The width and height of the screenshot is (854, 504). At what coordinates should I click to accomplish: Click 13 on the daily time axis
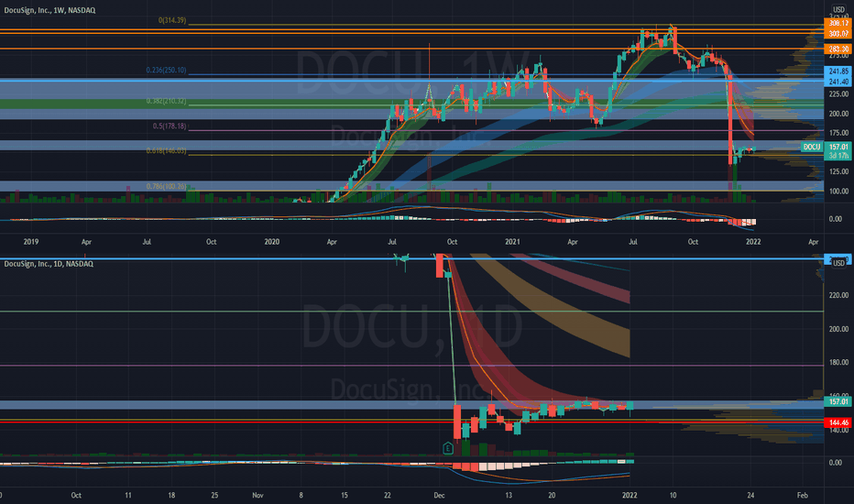(x=509, y=495)
